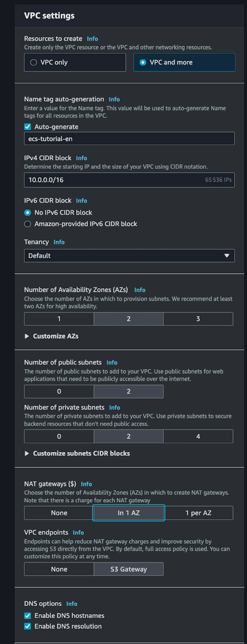Select "No IPv6 CIDR block" option
The width and height of the screenshot is (247, 644).
click(x=28, y=212)
